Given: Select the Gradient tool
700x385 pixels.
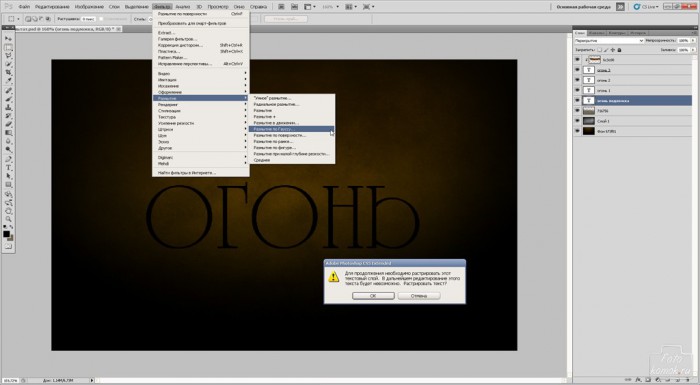Looking at the screenshot, I should click(8, 133).
